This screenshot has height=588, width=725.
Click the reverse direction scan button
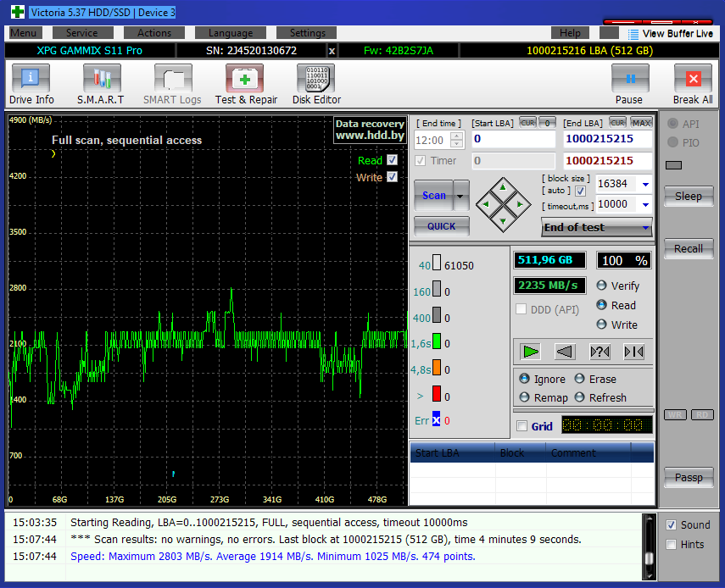tap(565, 352)
